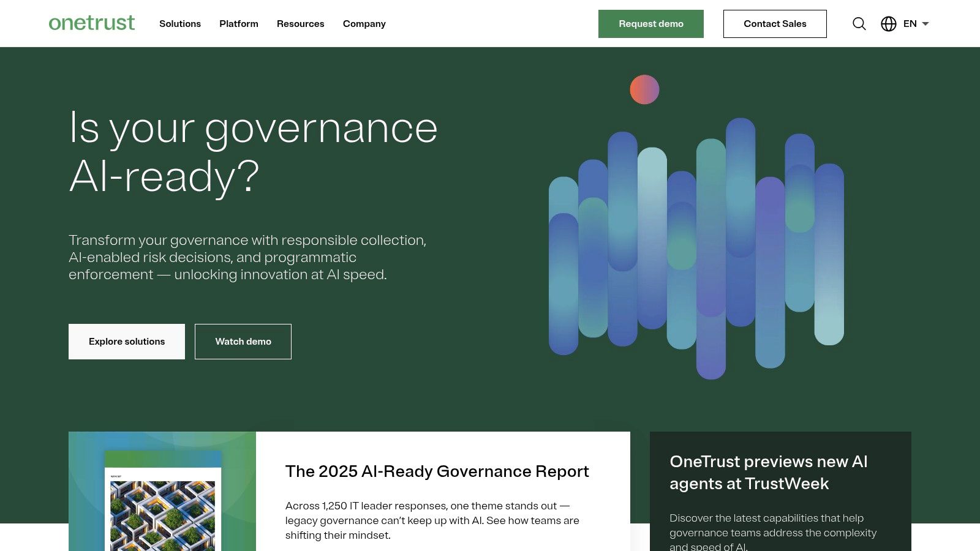Click the Contact Sales button
This screenshot has width=980, height=551.
(x=775, y=24)
